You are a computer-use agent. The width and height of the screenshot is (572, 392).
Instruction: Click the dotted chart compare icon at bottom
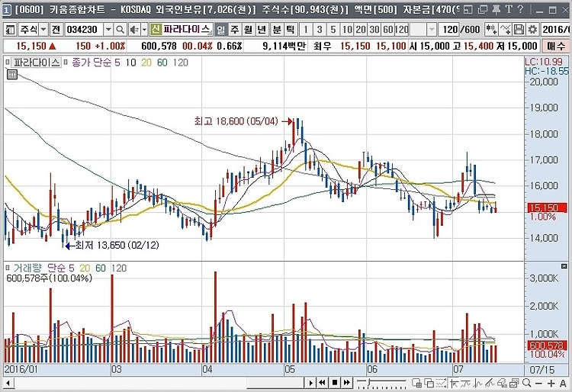(441, 383)
